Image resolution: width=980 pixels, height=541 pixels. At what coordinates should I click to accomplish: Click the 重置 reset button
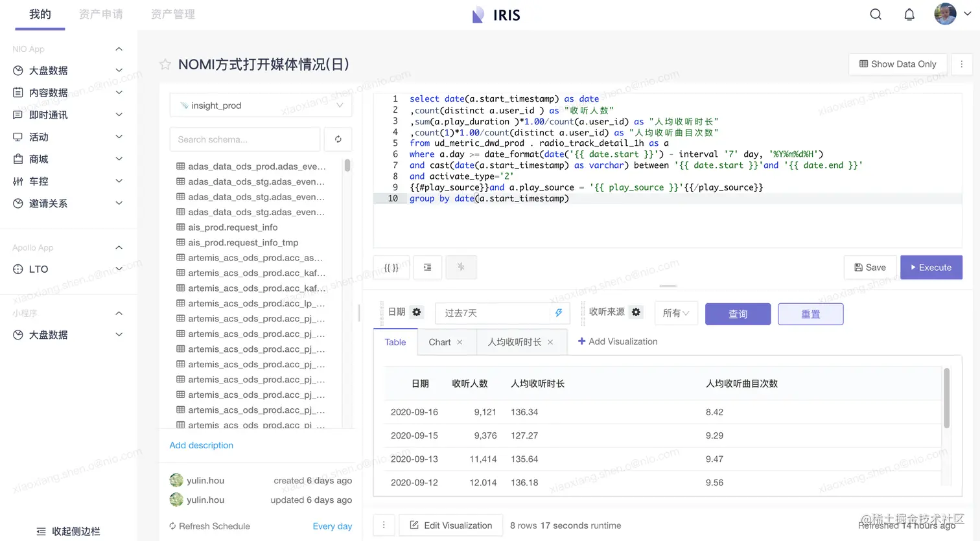(811, 314)
